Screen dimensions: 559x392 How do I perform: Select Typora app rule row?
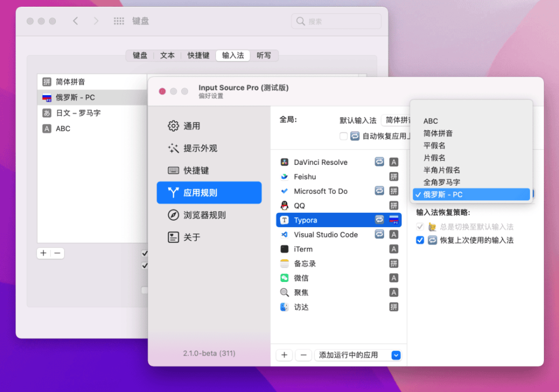tap(339, 220)
